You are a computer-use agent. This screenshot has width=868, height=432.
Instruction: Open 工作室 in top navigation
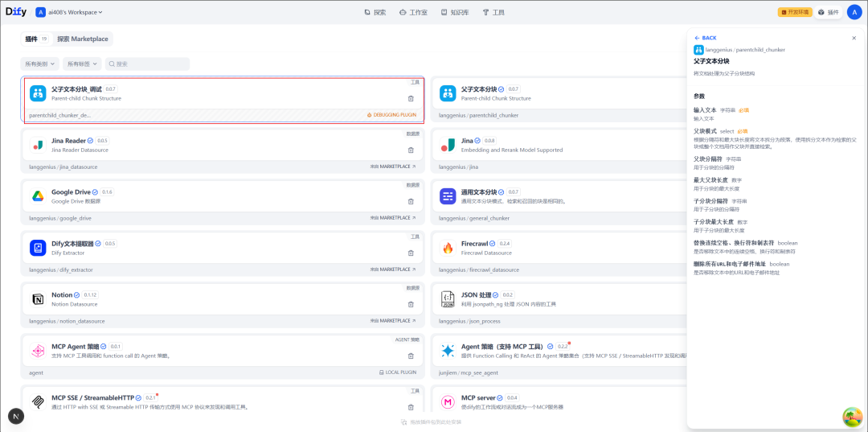[413, 12]
